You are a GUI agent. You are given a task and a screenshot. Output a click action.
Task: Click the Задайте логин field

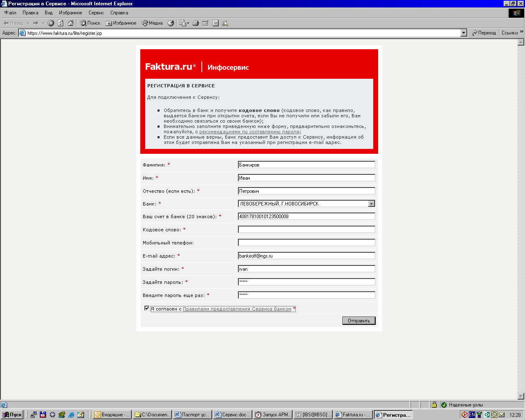click(x=306, y=269)
